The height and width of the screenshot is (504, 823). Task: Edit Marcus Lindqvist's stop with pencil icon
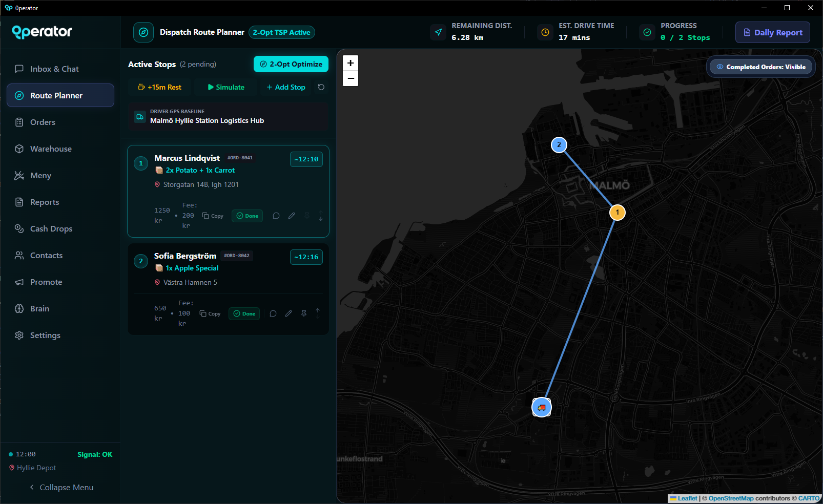tap(292, 216)
